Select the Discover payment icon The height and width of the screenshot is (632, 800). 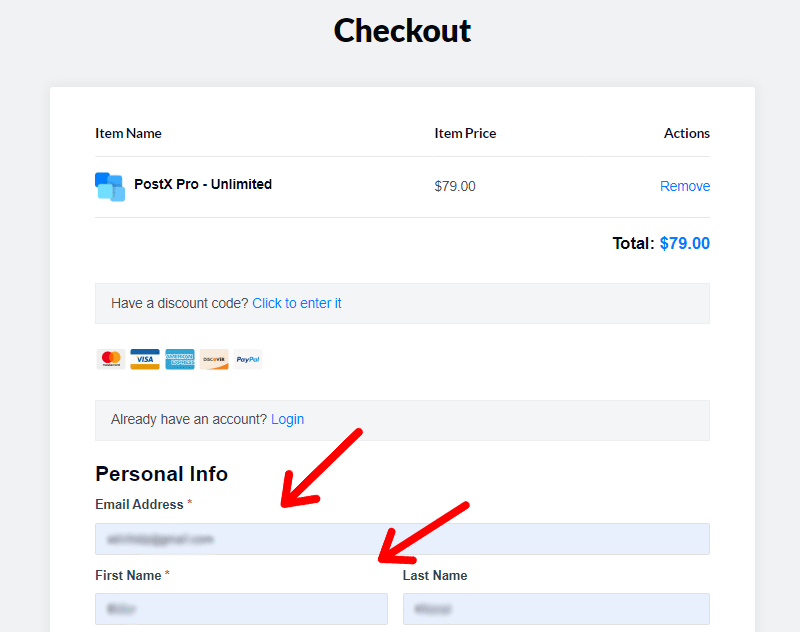(214, 359)
